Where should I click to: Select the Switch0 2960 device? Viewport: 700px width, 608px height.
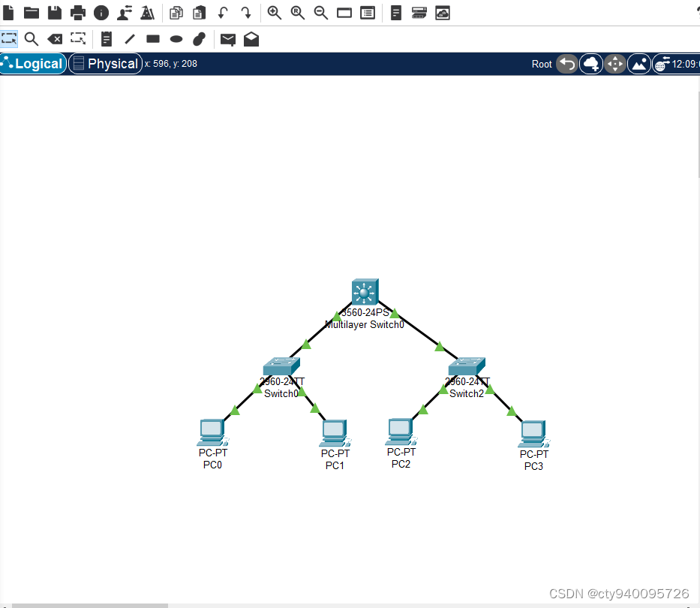tap(281, 366)
